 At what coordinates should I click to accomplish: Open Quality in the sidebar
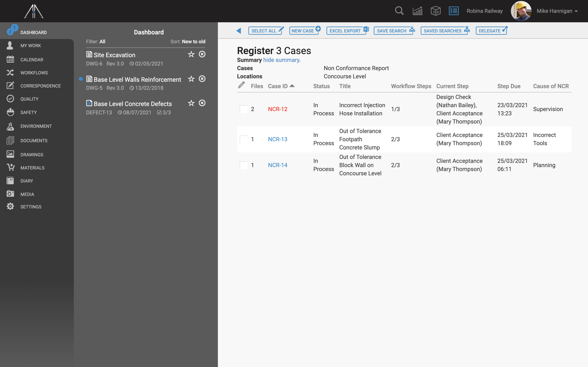pos(29,99)
